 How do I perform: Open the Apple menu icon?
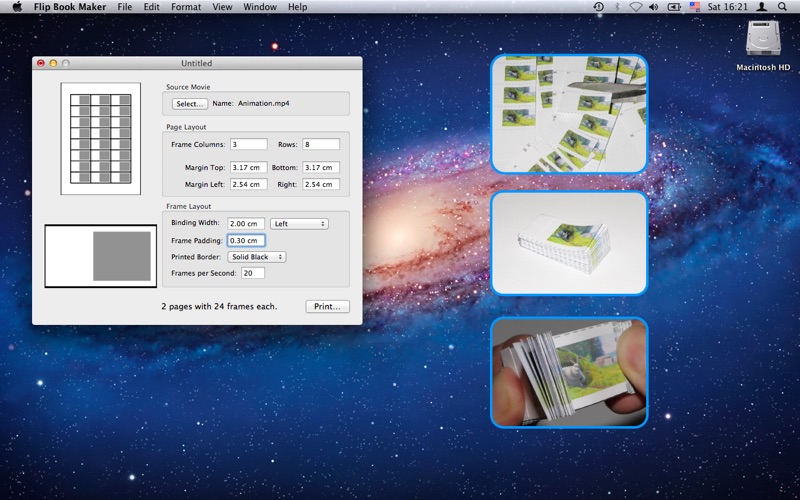pos(17,7)
